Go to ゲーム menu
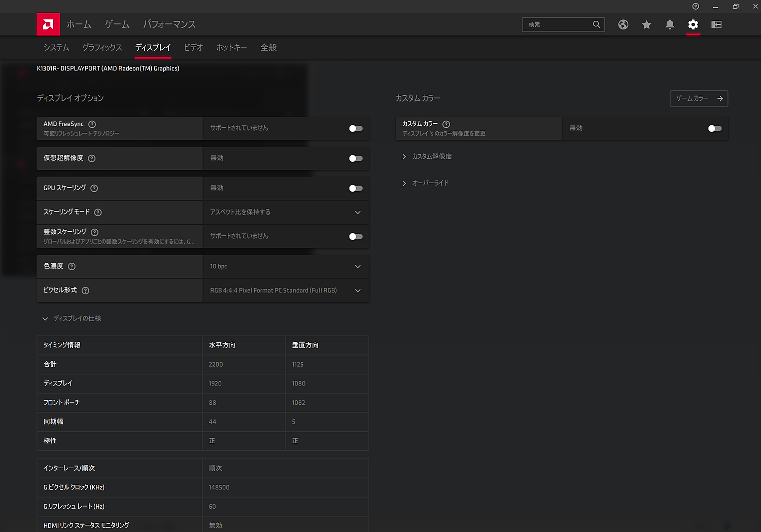 [x=117, y=24]
